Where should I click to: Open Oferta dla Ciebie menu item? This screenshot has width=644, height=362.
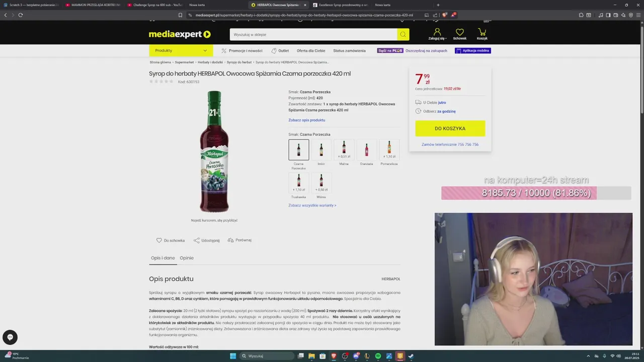pos(311,51)
